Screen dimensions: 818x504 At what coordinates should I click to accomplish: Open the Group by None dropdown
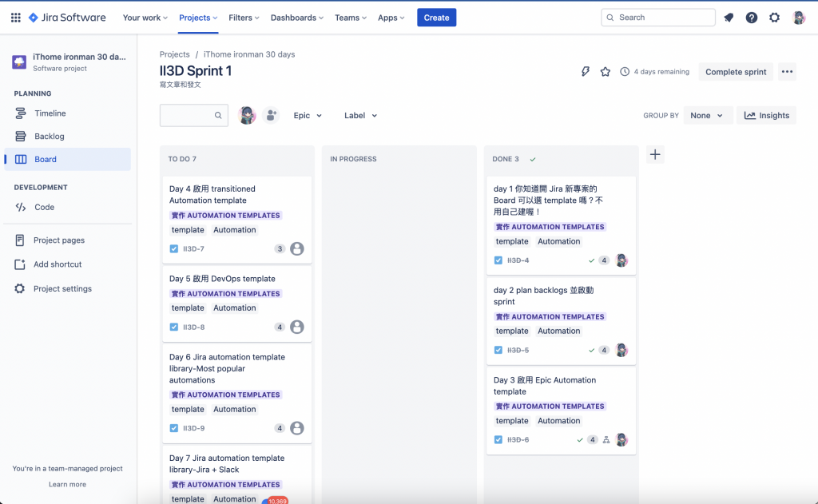click(x=707, y=115)
